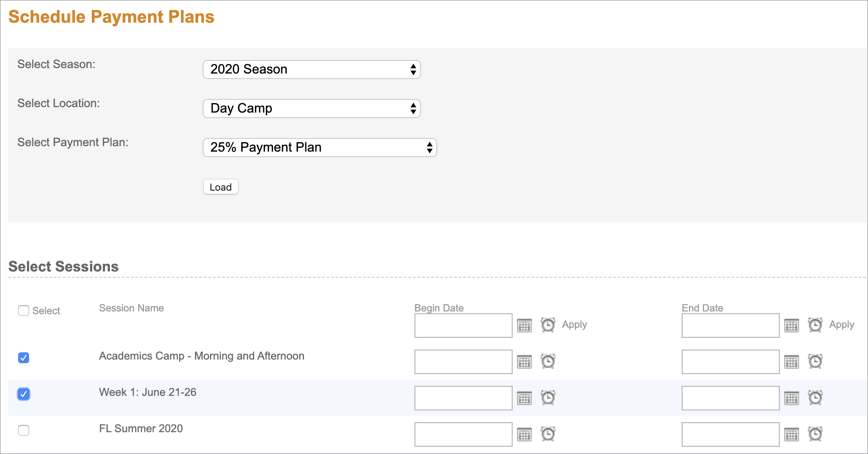
Task: Enable the FL Summer 2020 session checkbox
Action: [x=24, y=430]
